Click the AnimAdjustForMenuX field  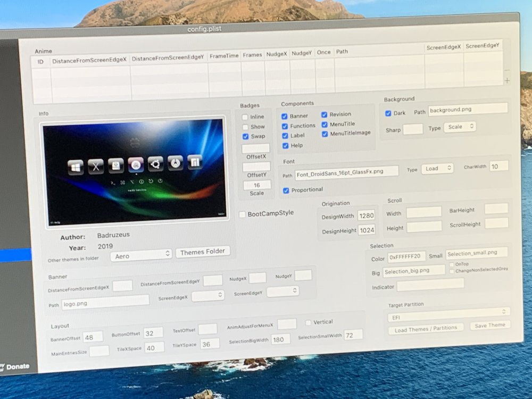pyautogui.click(x=287, y=325)
